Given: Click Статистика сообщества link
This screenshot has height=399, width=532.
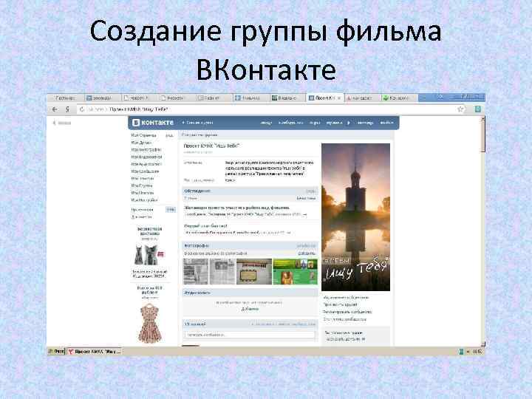Looking at the screenshot, I should click(345, 319).
